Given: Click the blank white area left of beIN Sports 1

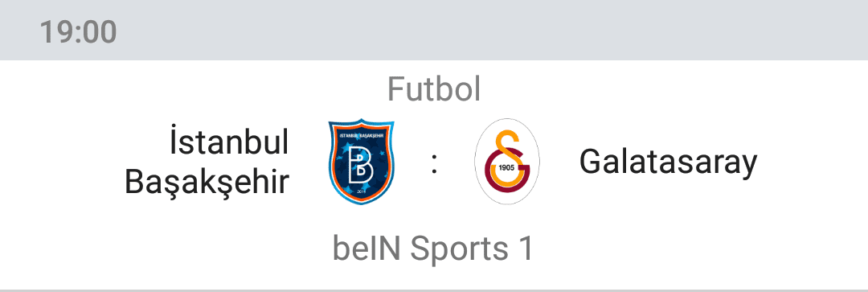Looking at the screenshot, I should [166, 249].
